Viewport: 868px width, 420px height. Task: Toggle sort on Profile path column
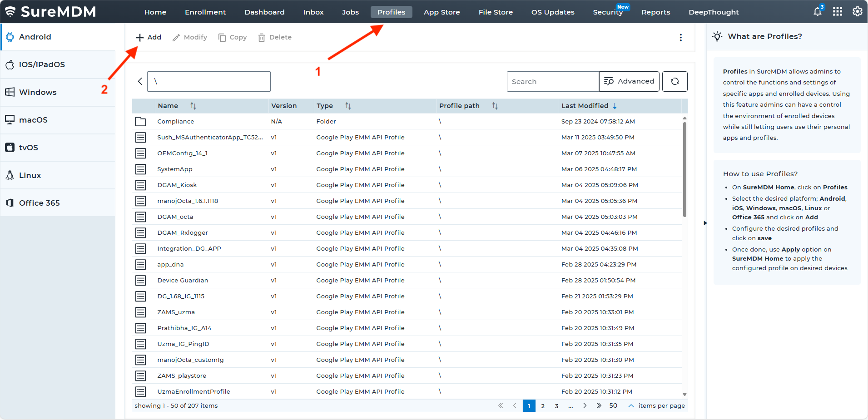click(x=495, y=106)
